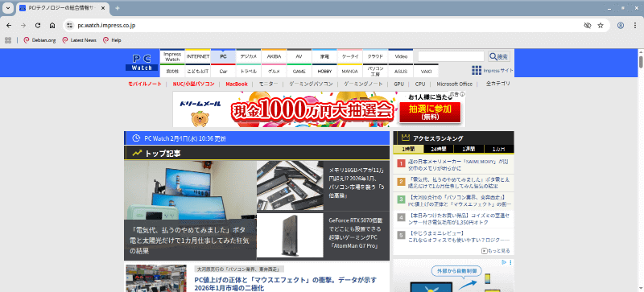
Task: Open the 全カテゴリ link
Action: [x=498, y=84]
